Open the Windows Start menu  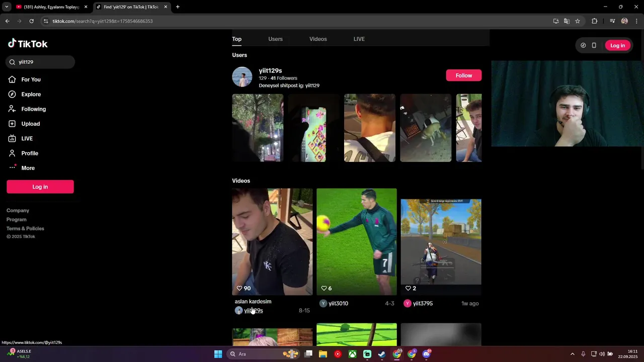click(x=218, y=354)
